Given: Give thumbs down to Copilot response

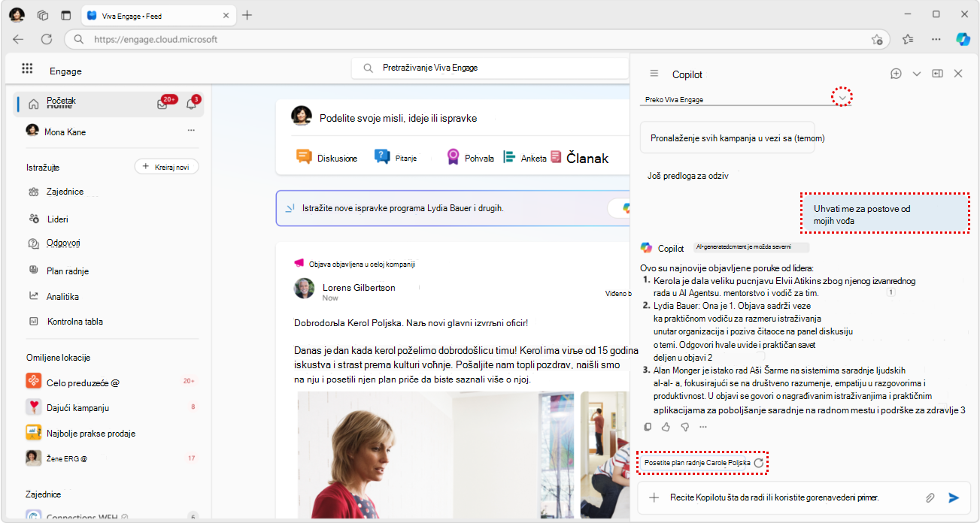Looking at the screenshot, I should click(x=685, y=427).
